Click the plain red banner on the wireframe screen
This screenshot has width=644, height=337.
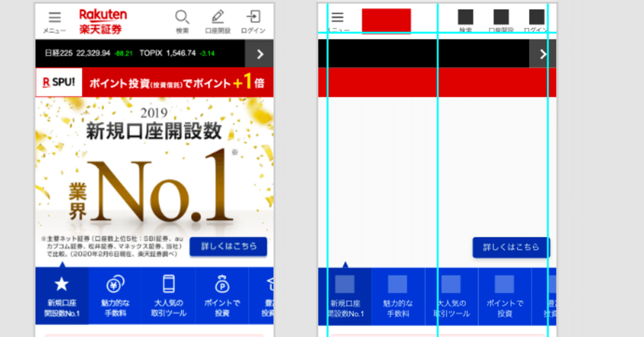(437, 82)
